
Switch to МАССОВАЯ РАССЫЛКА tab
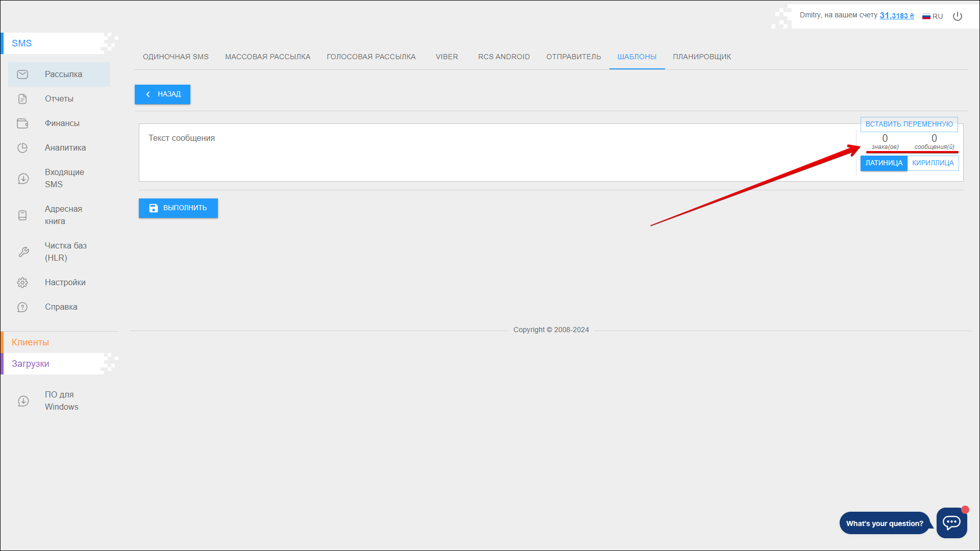[x=267, y=57]
